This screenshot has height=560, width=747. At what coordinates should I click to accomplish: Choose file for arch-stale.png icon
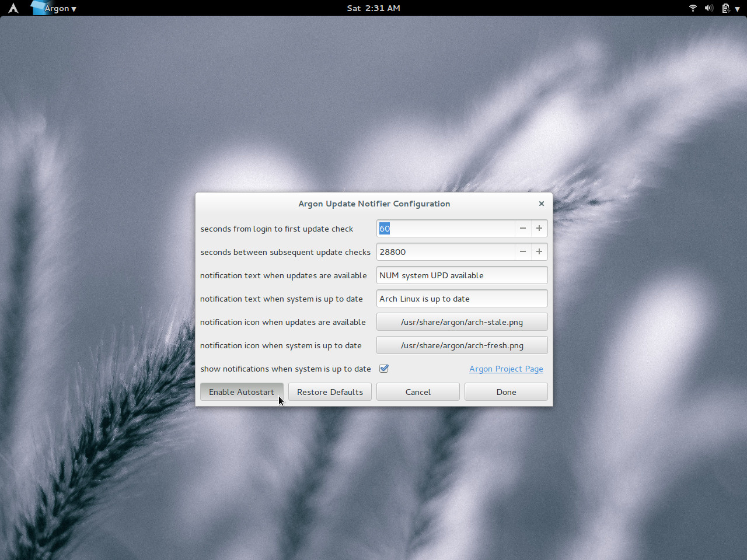point(462,322)
